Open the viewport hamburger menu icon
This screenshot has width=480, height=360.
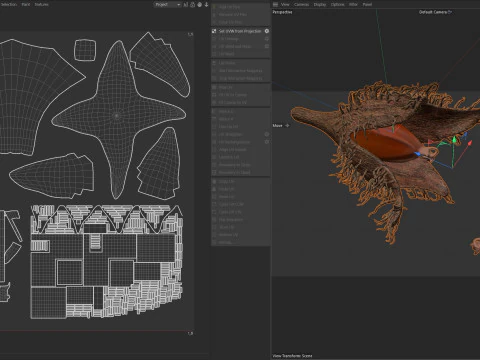pyautogui.click(x=275, y=4)
